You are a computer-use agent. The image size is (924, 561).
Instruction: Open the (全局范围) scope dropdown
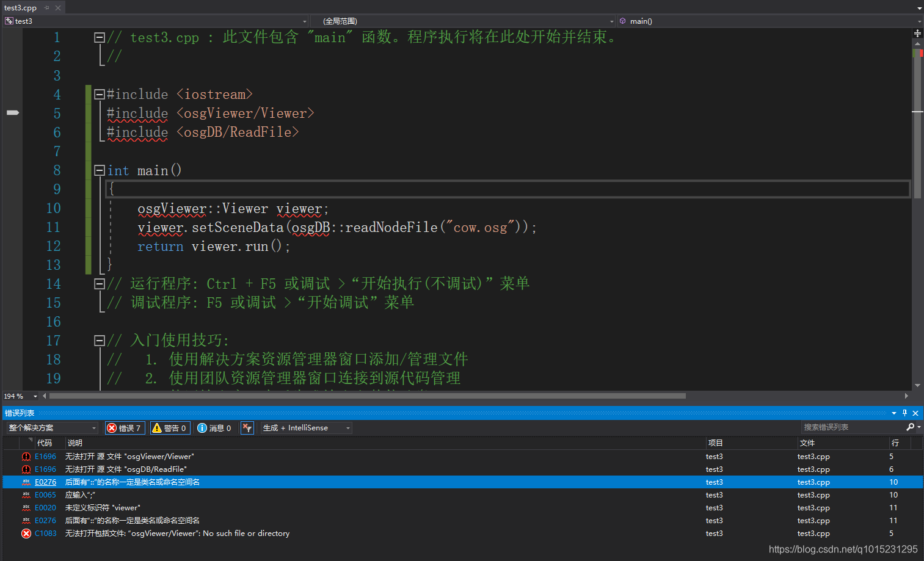pos(463,21)
